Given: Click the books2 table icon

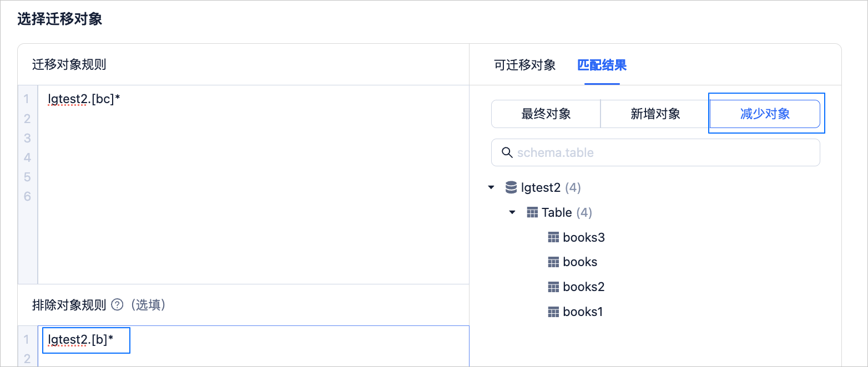Looking at the screenshot, I should pos(553,287).
